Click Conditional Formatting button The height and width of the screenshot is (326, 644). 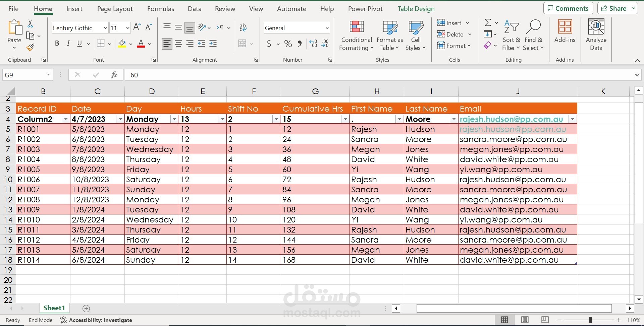tap(356, 35)
